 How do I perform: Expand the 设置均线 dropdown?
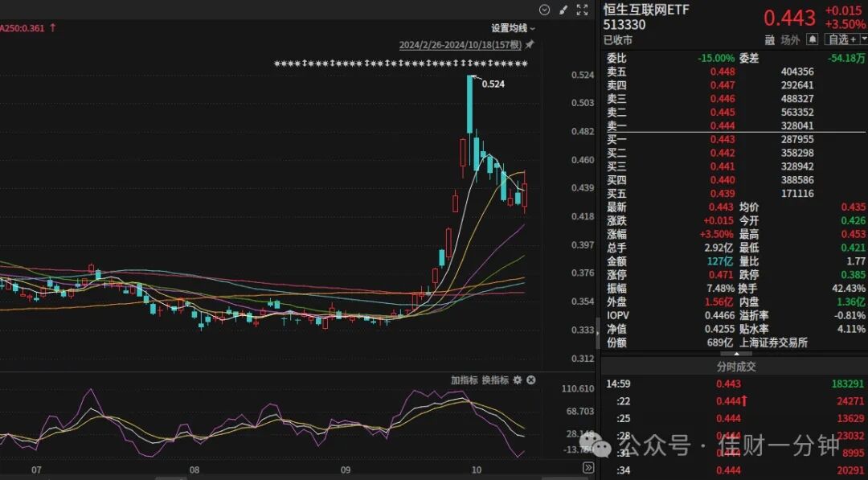pos(513,28)
